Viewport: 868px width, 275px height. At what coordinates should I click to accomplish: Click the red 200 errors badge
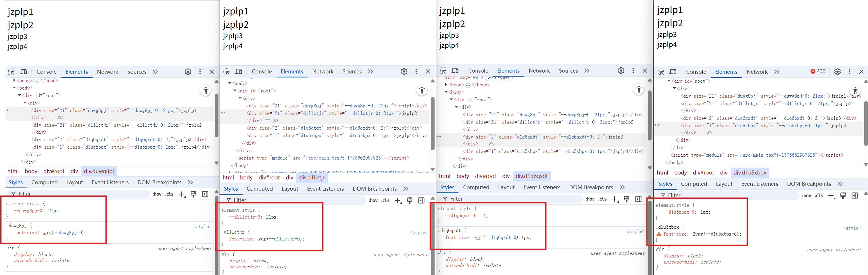tap(818, 71)
